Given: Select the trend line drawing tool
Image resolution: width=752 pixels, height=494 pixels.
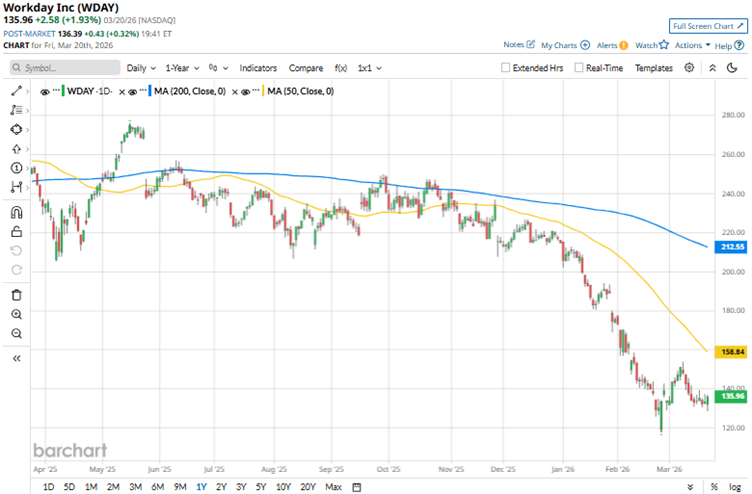Looking at the screenshot, I should (x=16, y=91).
